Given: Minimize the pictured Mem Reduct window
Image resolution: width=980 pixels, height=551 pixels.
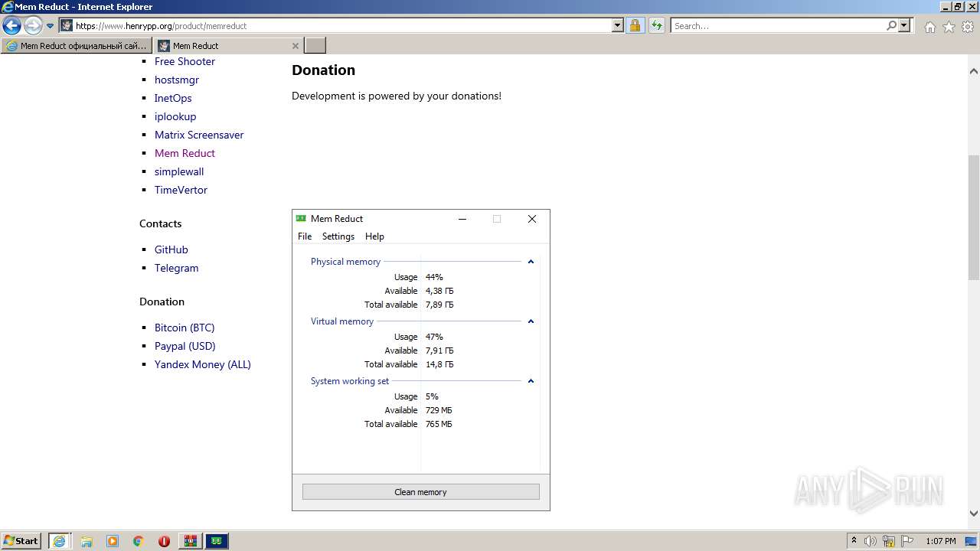Looking at the screenshot, I should (462, 219).
